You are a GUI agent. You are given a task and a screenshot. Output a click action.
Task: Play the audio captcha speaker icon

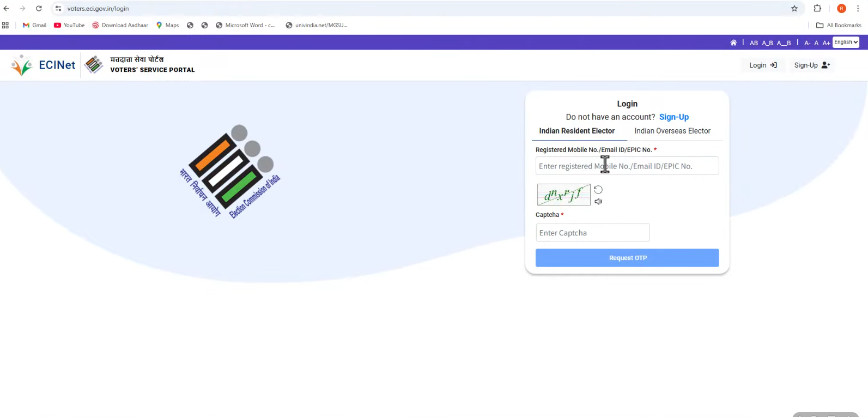[x=598, y=202]
